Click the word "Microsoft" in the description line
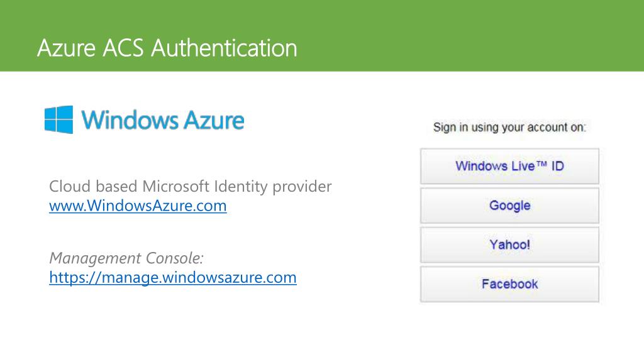Screen dimensions: 644x362 [176, 187]
